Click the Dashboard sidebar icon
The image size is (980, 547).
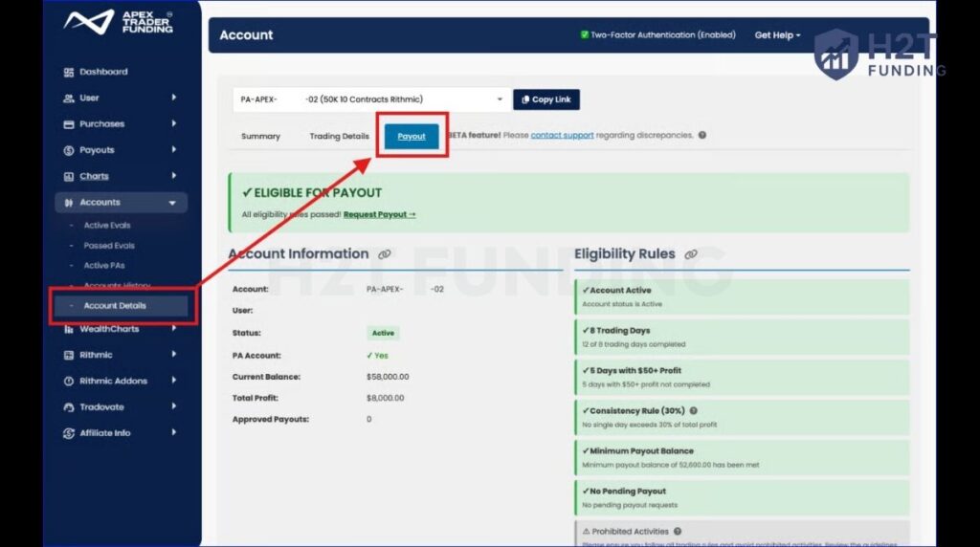tap(69, 73)
